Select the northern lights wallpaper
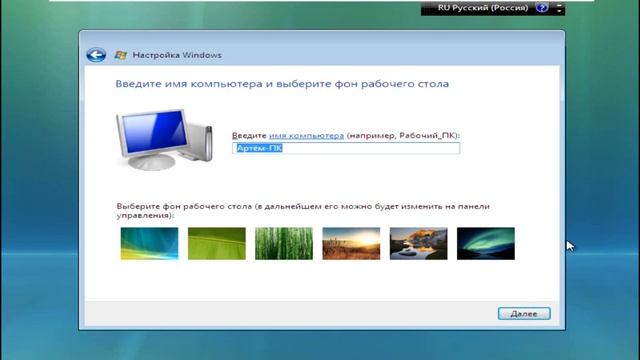The image size is (640, 360). point(486,244)
